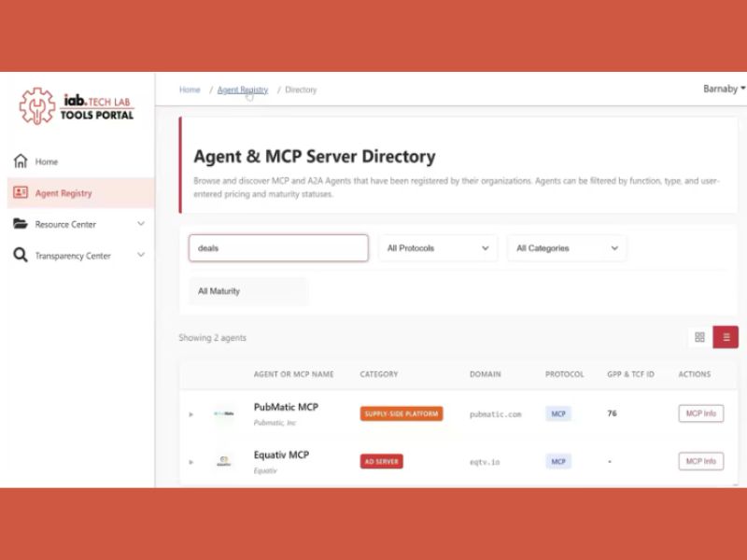The image size is (747, 560).
Task: Expand the Transparency Center menu
Action: 141,256
